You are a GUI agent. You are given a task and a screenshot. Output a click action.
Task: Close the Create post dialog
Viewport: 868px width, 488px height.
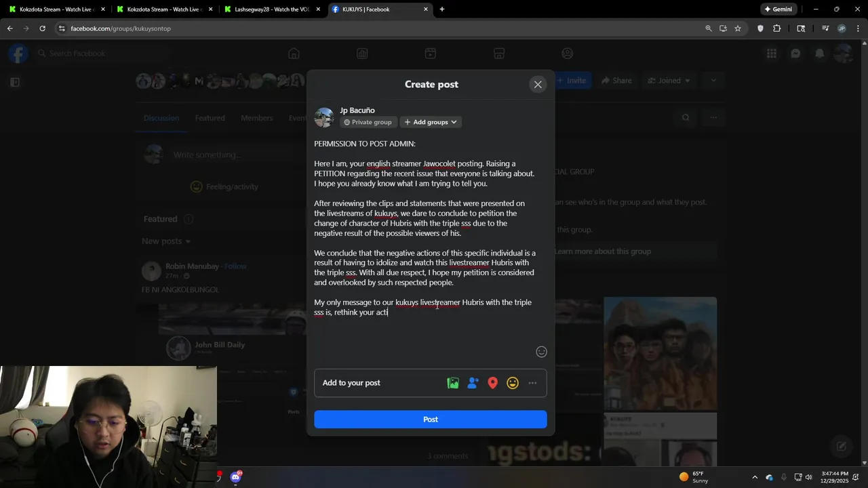pos(538,85)
